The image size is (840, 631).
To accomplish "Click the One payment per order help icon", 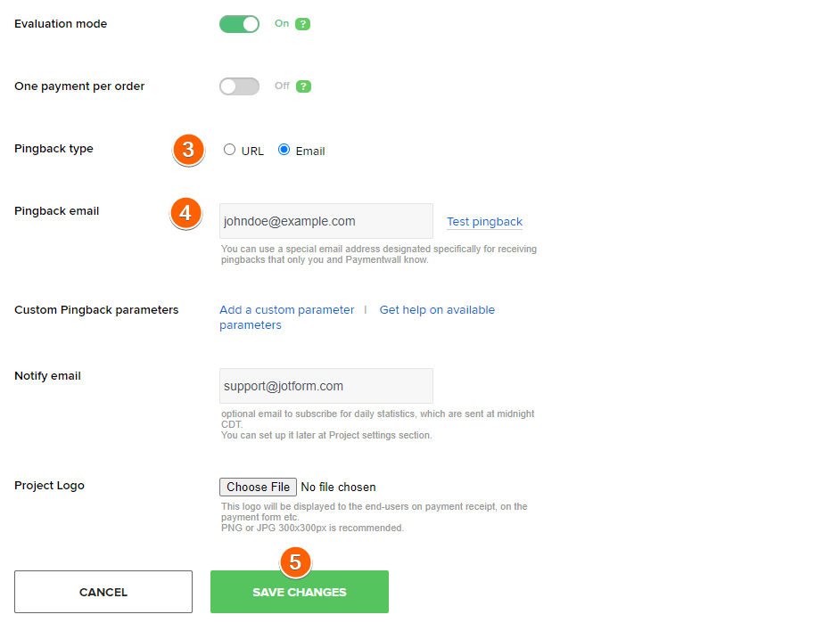I will pyautogui.click(x=303, y=86).
